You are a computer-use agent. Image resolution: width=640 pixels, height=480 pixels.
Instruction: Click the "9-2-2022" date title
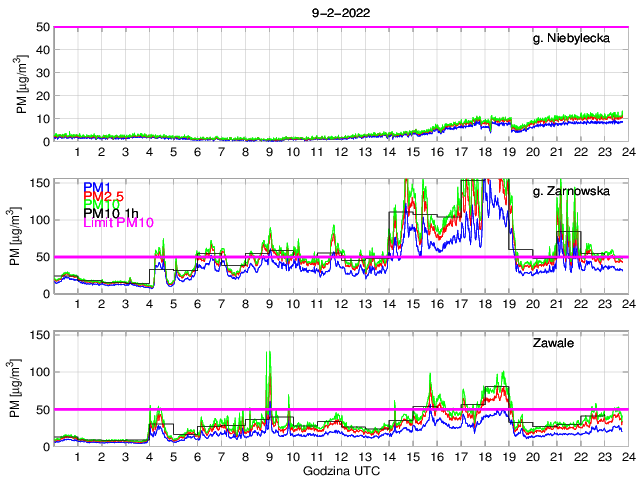point(340,15)
